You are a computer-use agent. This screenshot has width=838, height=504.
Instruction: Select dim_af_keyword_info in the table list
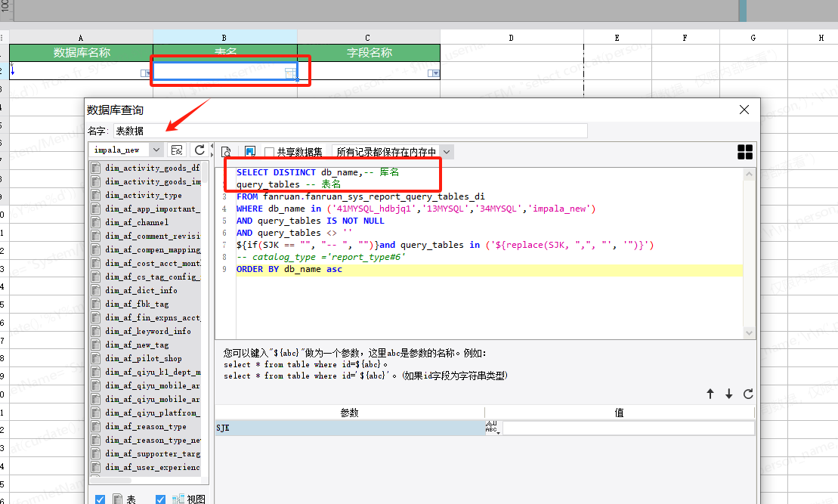point(147,332)
